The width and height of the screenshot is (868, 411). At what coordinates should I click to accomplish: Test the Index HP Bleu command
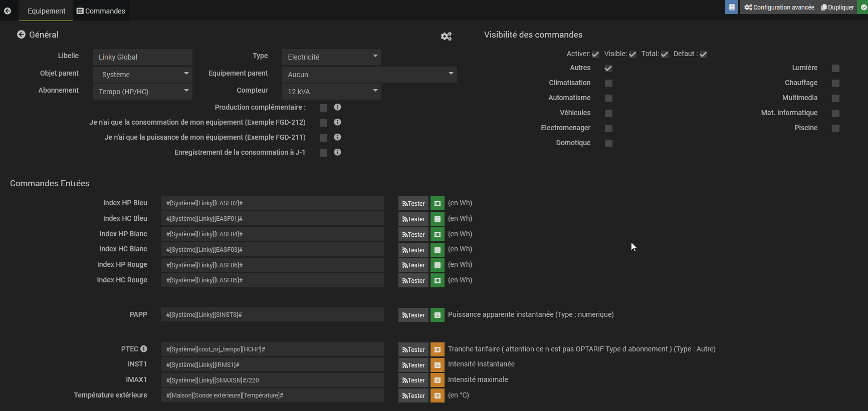tap(413, 203)
